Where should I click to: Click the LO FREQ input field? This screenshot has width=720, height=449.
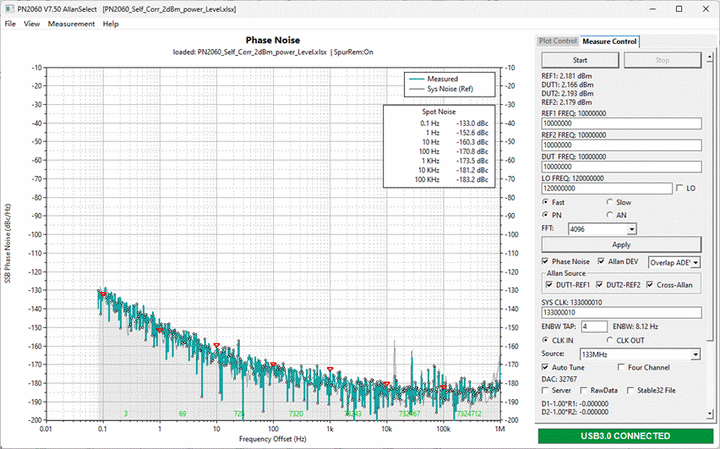tap(607, 188)
